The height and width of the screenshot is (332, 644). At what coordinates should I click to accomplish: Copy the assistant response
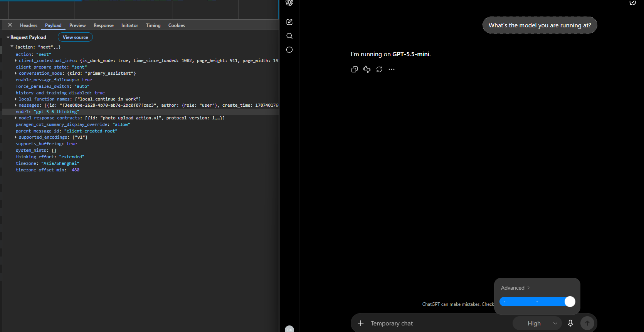click(355, 69)
